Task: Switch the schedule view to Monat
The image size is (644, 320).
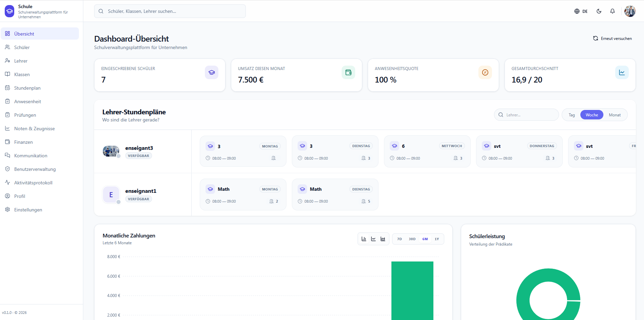Action: click(615, 115)
